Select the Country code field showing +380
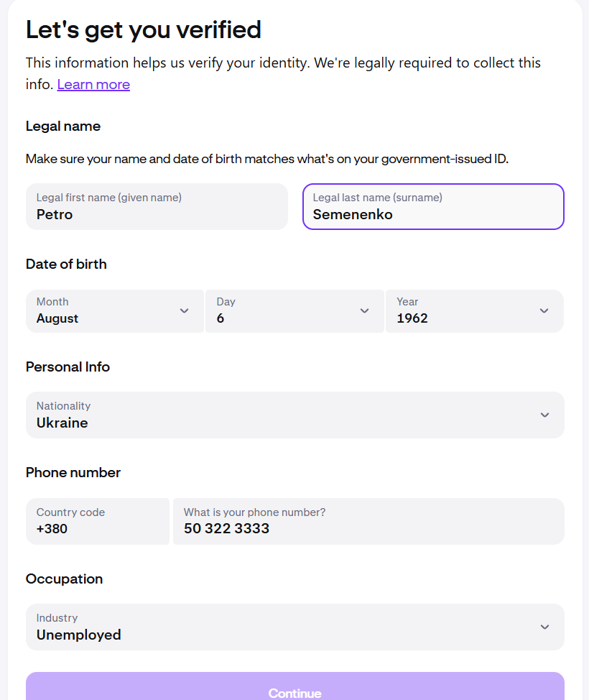 tap(98, 521)
